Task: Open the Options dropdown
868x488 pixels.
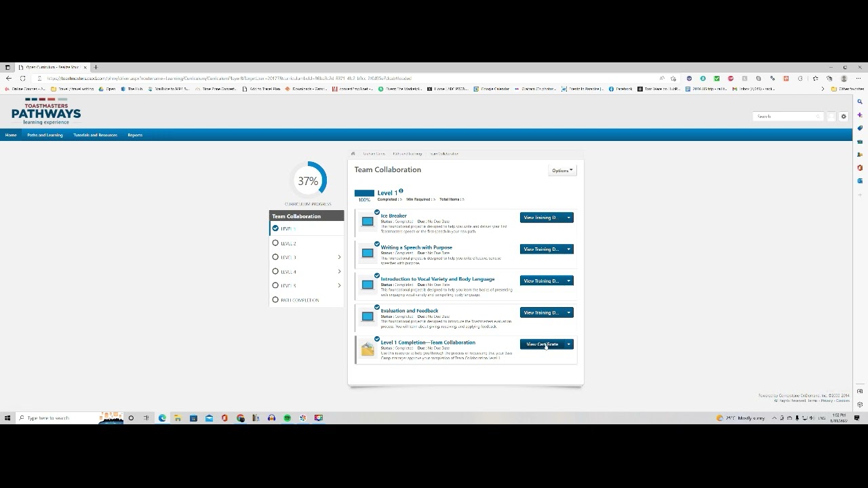Action: pos(562,170)
